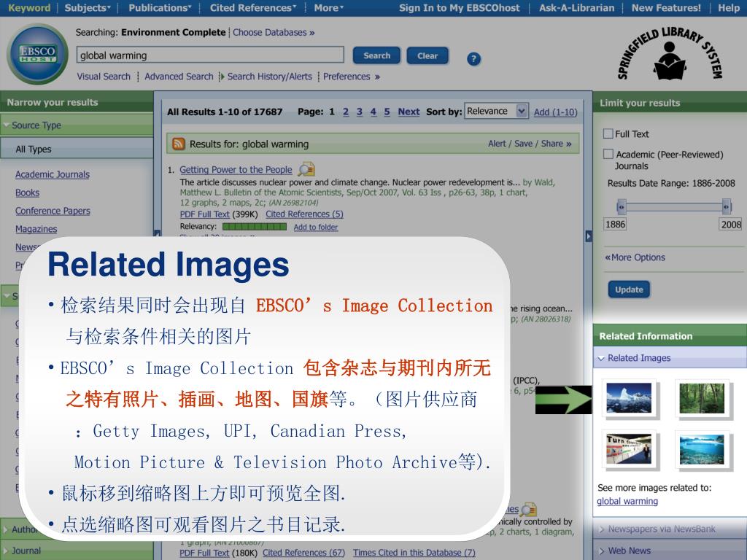Open Times Cited in this Database (7)
Viewport: 747px width, 560px height.
(414, 553)
